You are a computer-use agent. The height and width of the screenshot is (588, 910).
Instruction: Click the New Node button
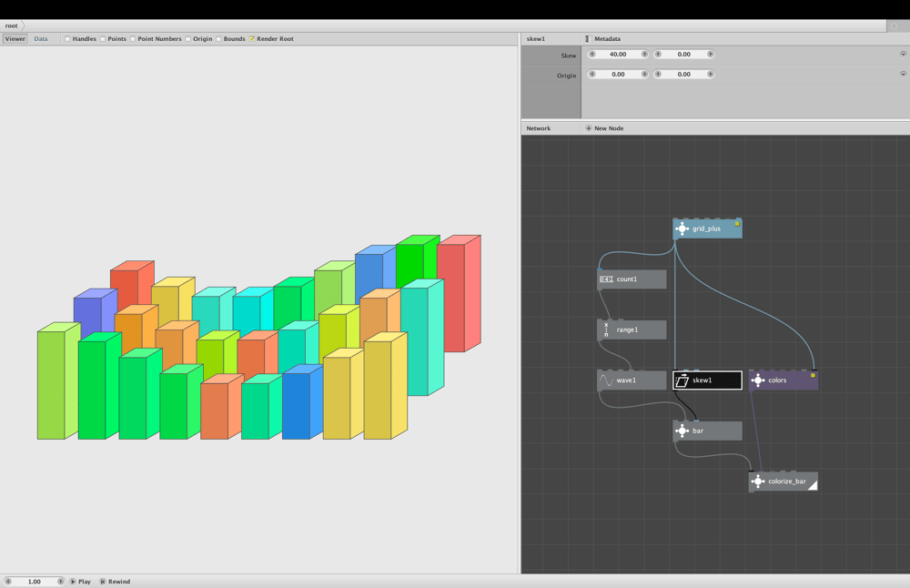tap(605, 128)
